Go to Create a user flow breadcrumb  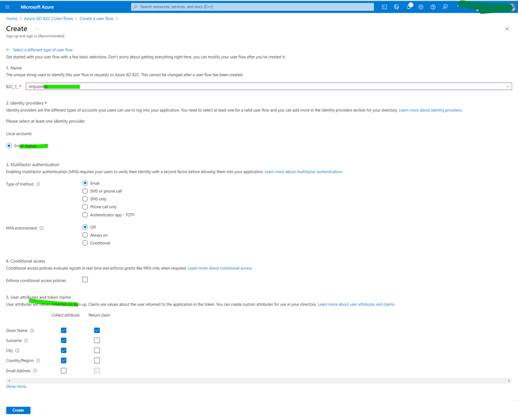pyautogui.click(x=97, y=19)
